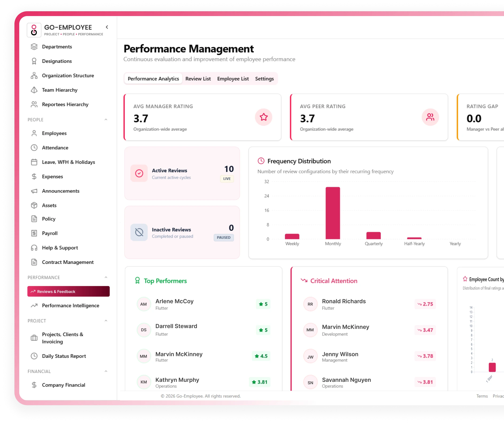The height and width of the screenshot is (423, 504).
Task: Open Announcements megaphone icon
Action: click(34, 191)
